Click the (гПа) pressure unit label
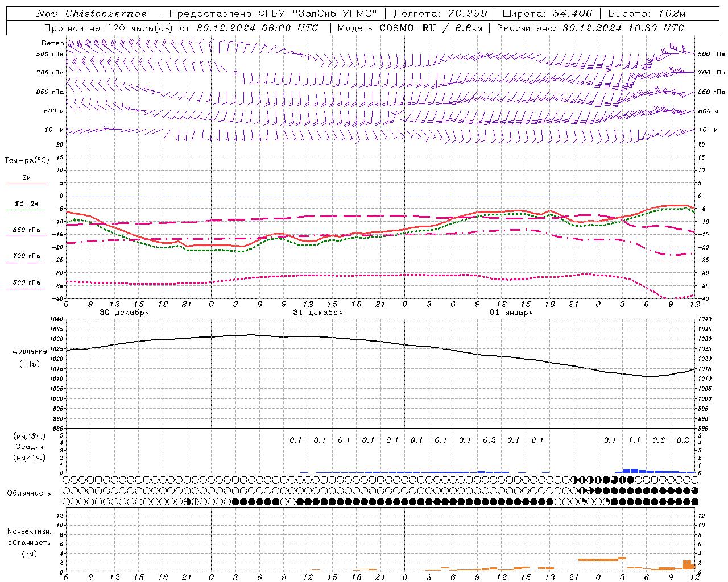 (30, 364)
